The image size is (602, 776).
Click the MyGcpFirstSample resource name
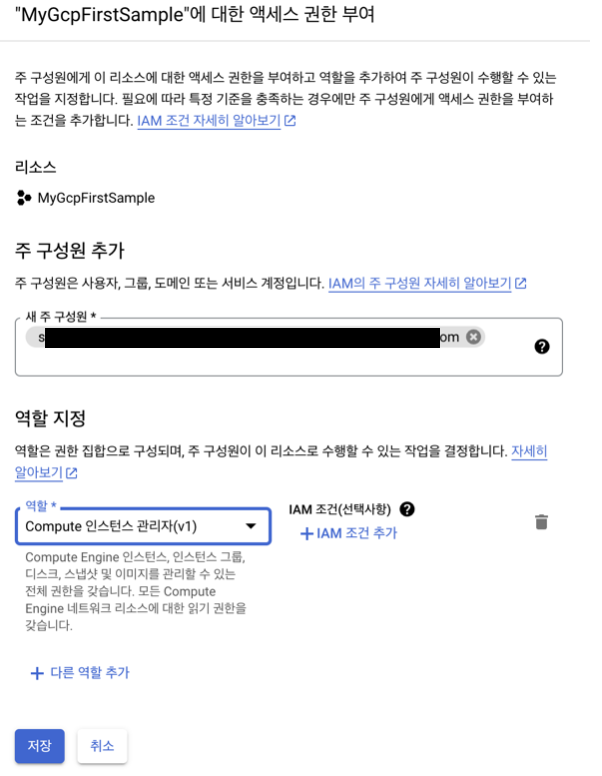(96, 198)
